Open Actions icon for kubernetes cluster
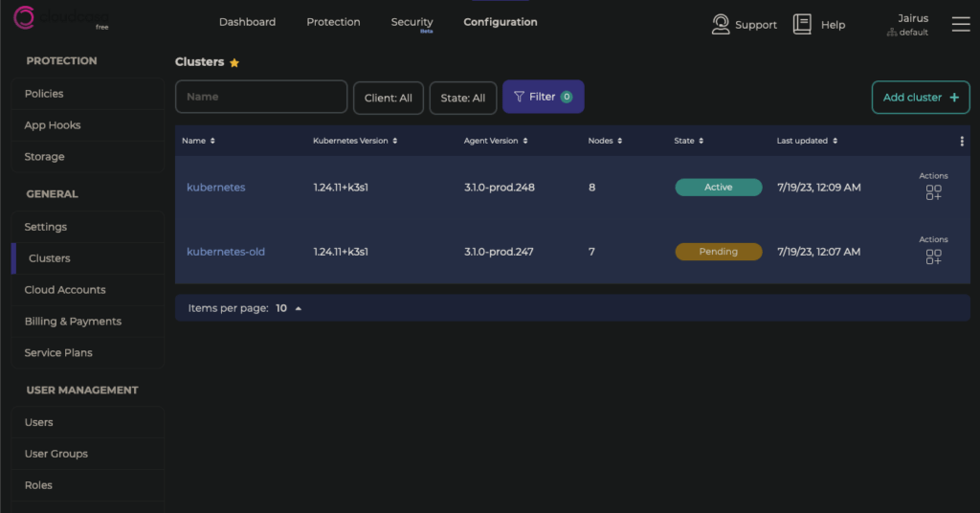 (x=933, y=192)
